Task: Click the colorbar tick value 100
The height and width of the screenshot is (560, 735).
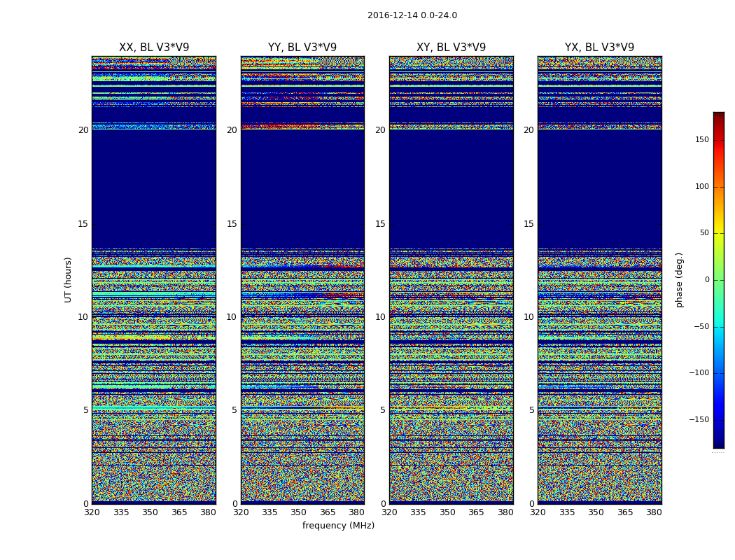Action: [x=702, y=186]
